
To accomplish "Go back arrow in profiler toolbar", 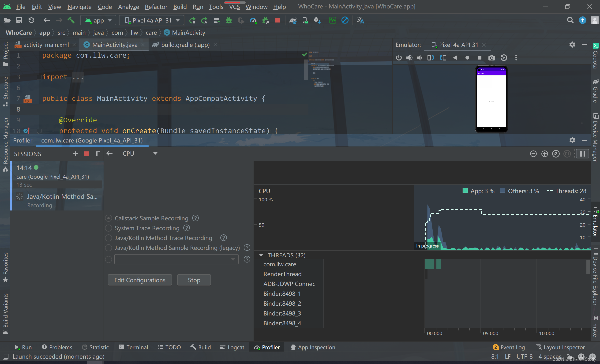I will (110, 153).
